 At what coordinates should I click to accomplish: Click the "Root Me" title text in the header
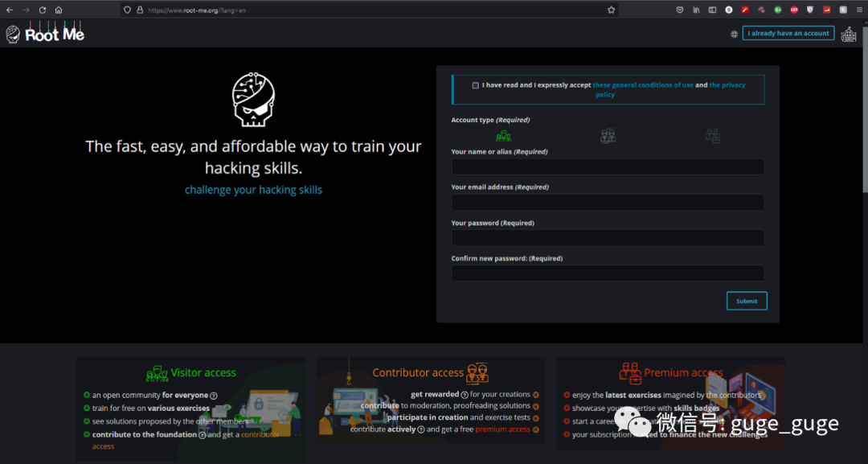55,35
